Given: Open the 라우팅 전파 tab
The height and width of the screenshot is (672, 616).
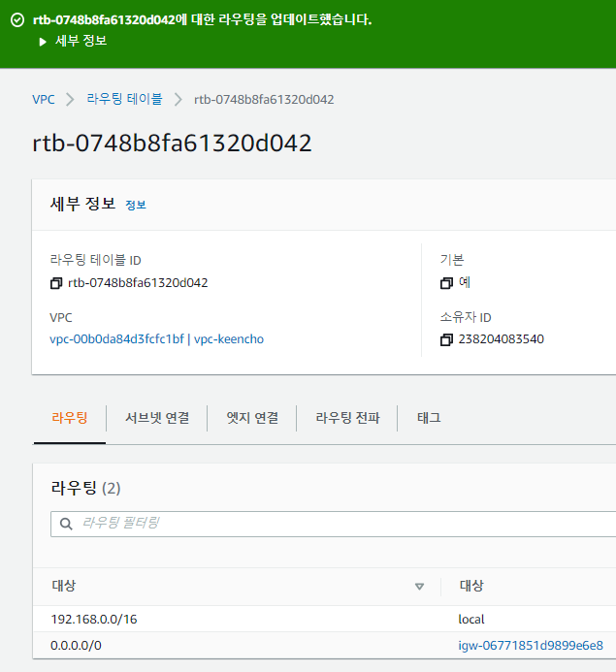Looking at the screenshot, I should [x=347, y=418].
